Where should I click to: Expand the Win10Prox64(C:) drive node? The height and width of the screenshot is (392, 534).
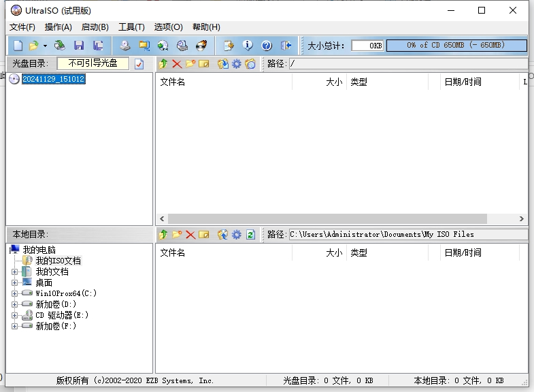click(15, 293)
